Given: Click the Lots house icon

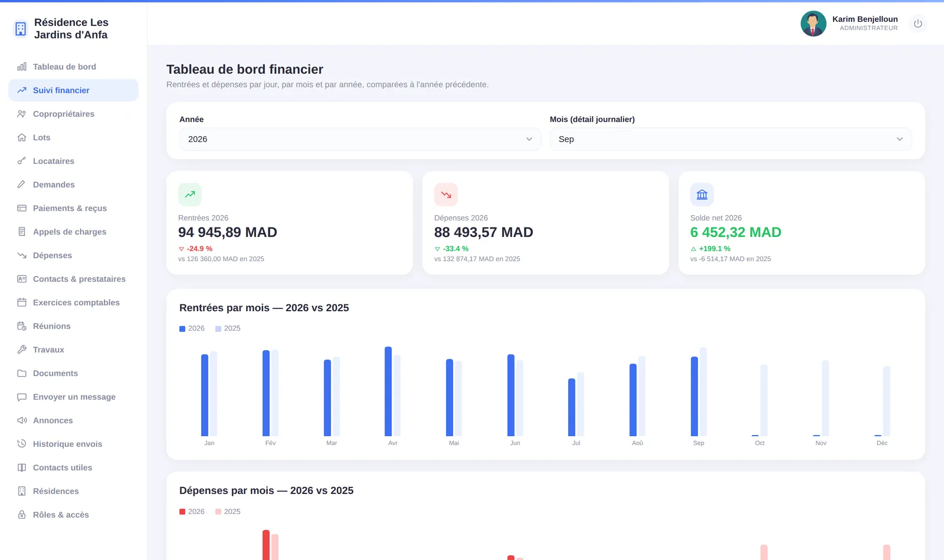Looking at the screenshot, I should click(22, 137).
